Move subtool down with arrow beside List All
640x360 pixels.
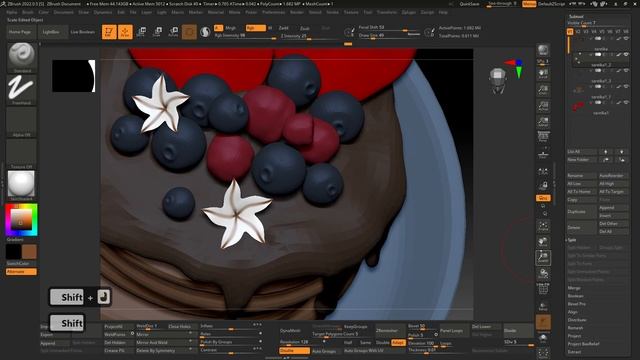pyautogui.click(x=622, y=151)
